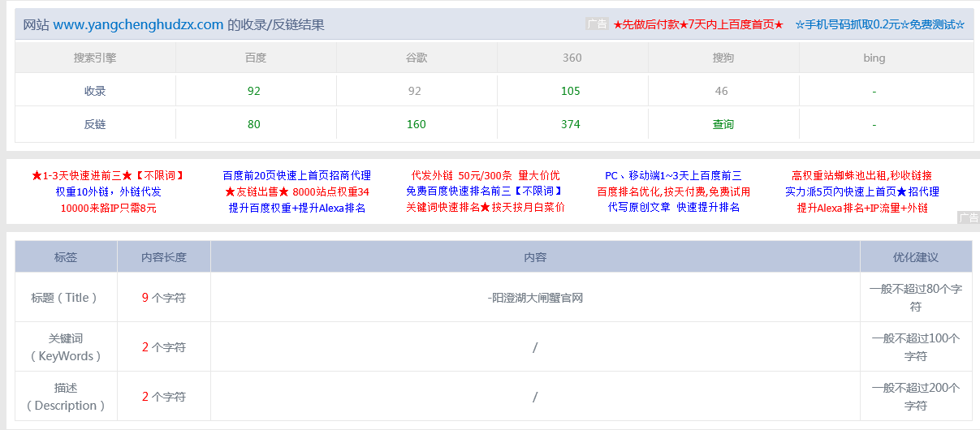This screenshot has width=980, height=430.
Task: Click the 百度 column header
Action: point(256,58)
